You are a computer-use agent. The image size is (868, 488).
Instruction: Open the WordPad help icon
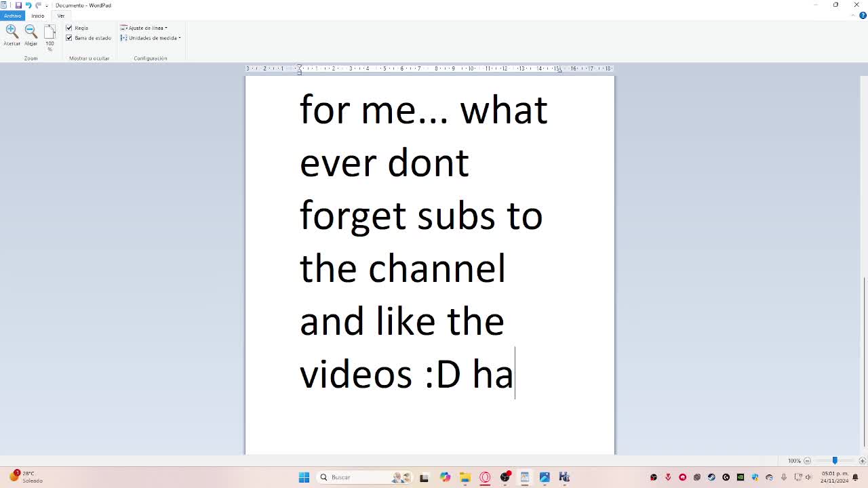click(x=863, y=16)
